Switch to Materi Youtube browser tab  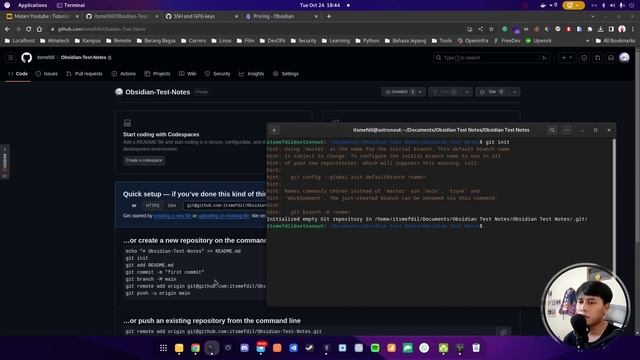point(42,16)
